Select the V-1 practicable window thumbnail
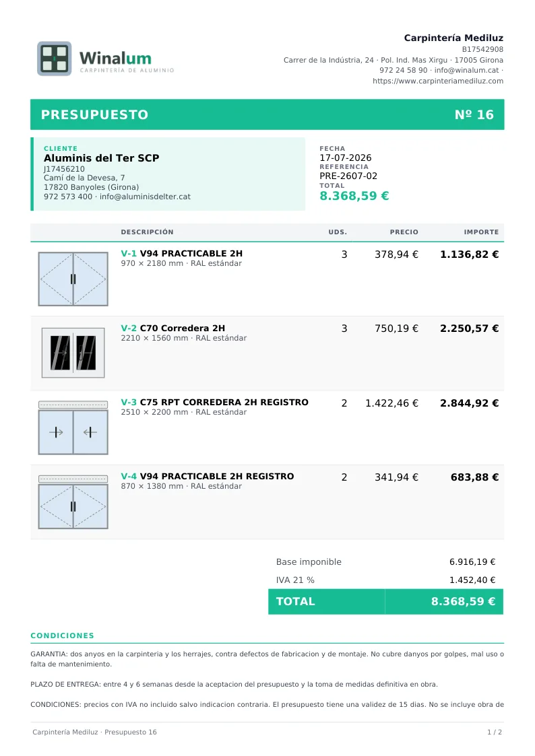The height and width of the screenshot is (756, 535). pyautogui.click(x=73, y=279)
